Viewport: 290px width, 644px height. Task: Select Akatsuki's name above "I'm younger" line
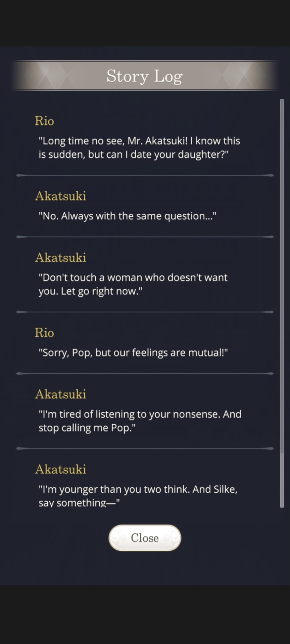[x=60, y=470]
